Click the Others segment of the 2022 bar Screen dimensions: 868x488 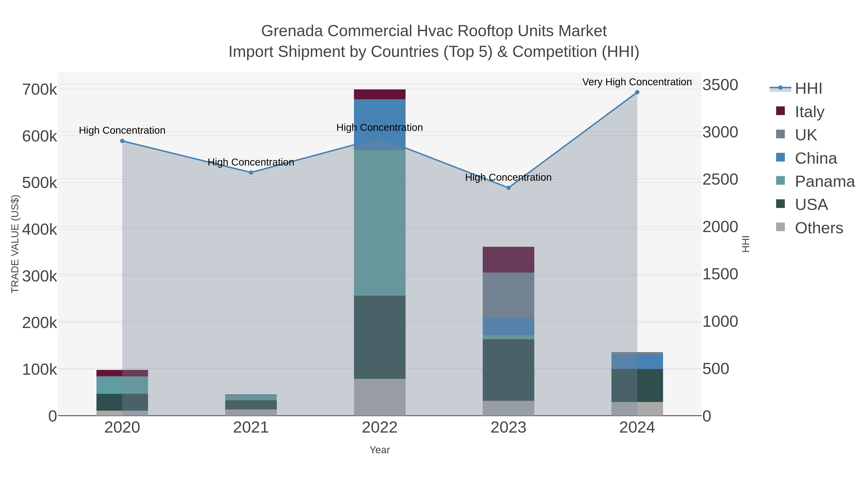(x=380, y=397)
